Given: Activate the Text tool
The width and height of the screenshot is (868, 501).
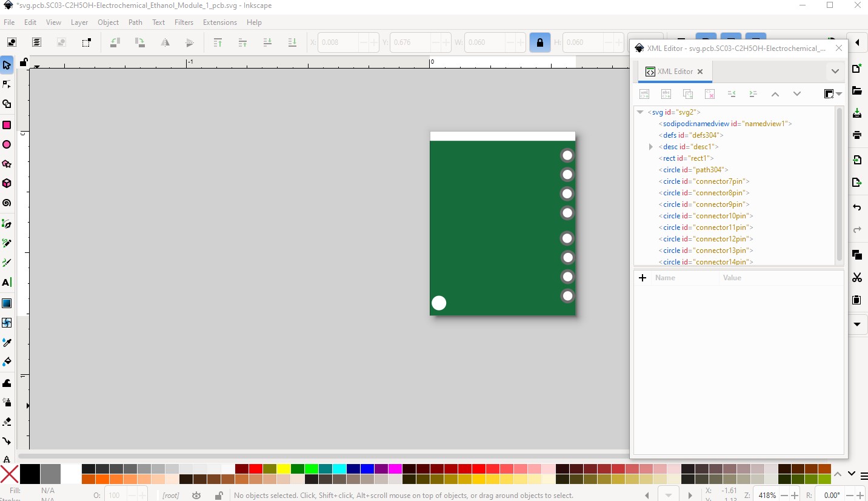Looking at the screenshot, I should tap(7, 282).
